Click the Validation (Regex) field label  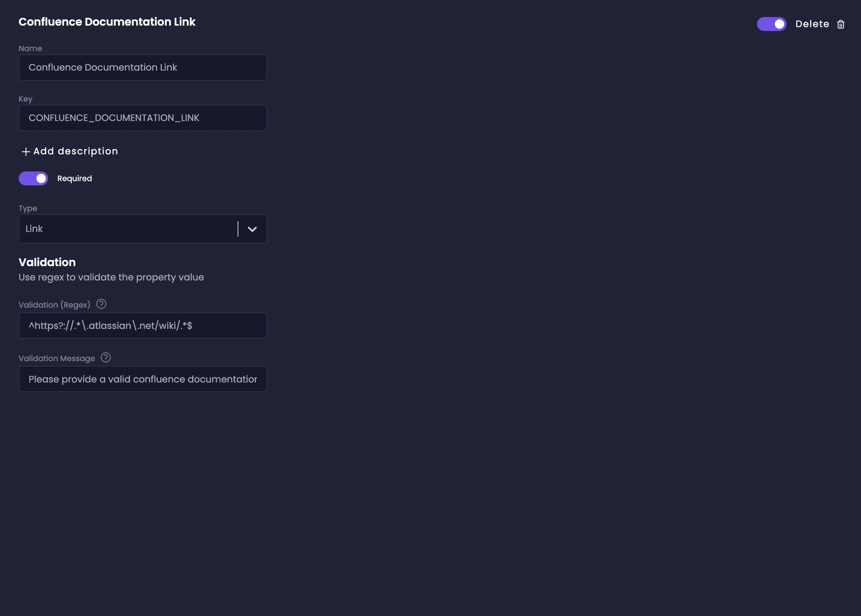tap(54, 305)
